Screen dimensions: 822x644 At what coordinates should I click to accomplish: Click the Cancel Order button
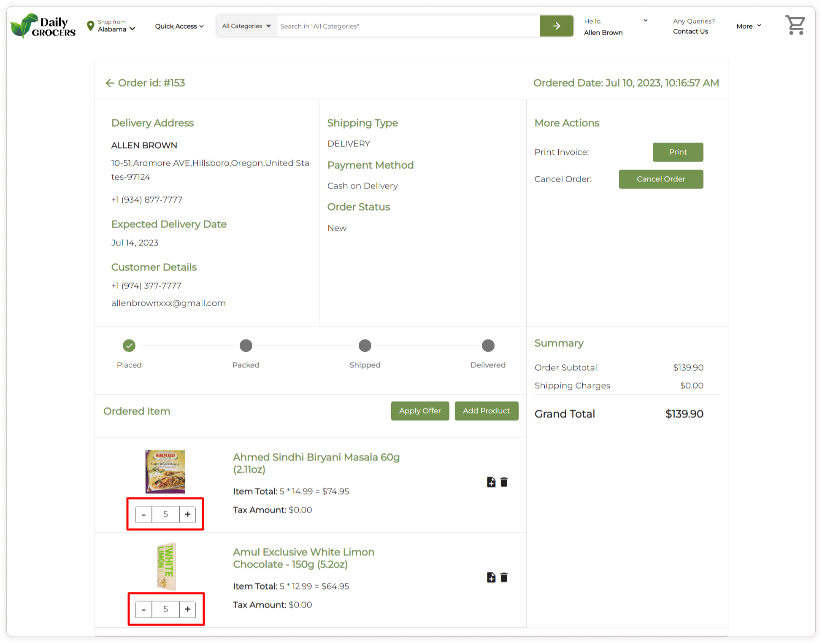point(661,179)
